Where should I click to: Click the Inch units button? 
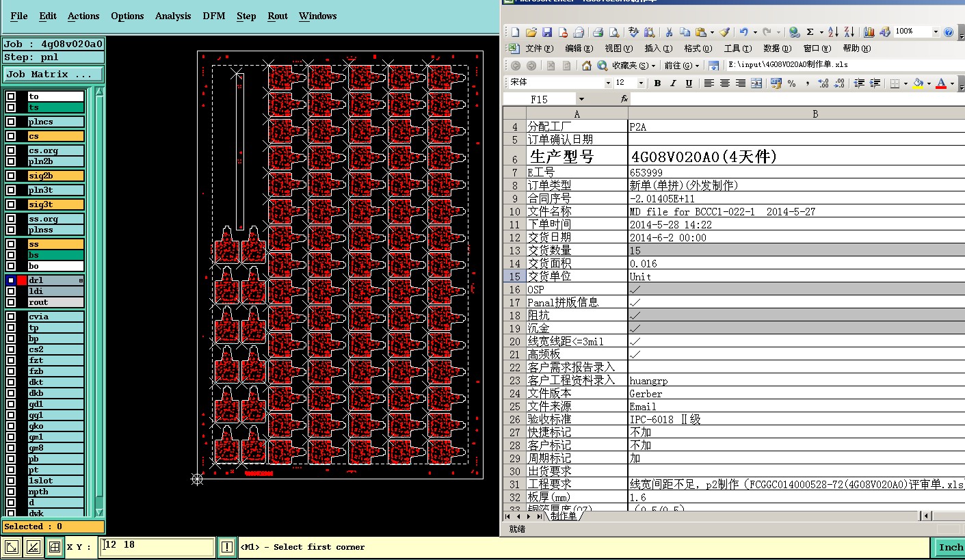(x=950, y=547)
